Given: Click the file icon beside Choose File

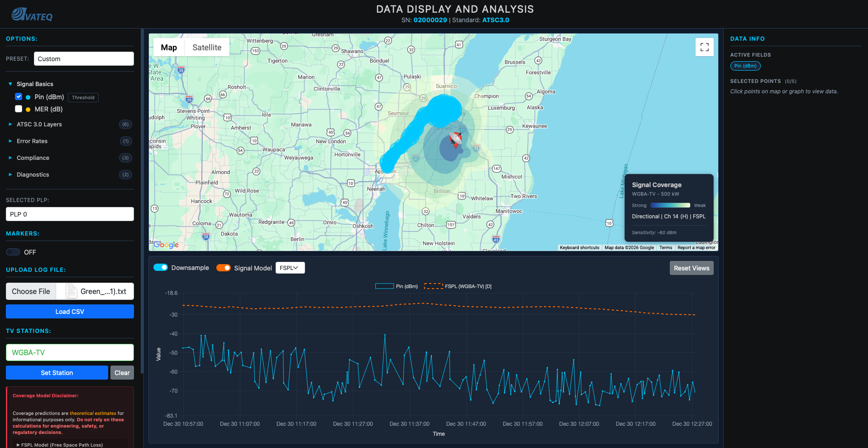Looking at the screenshot, I should (x=71, y=291).
